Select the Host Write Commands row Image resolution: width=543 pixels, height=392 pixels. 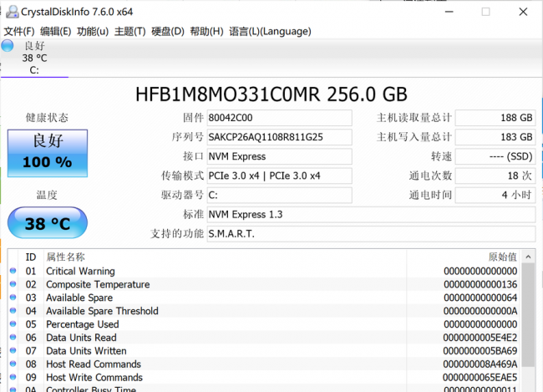[264, 378]
